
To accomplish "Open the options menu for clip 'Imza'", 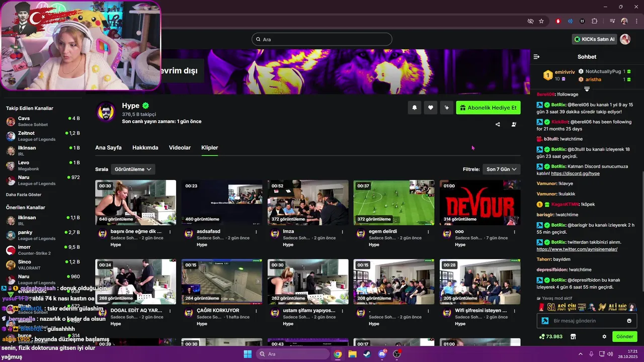I will pyautogui.click(x=342, y=232).
